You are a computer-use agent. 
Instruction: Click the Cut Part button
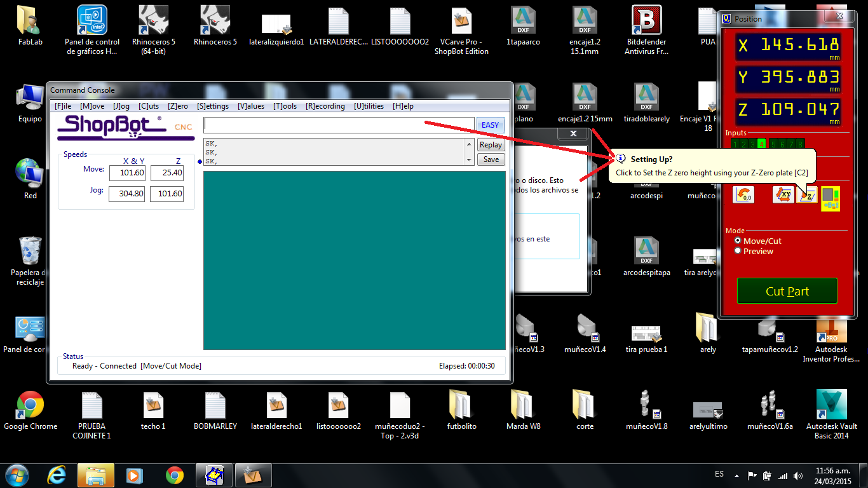(787, 291)
